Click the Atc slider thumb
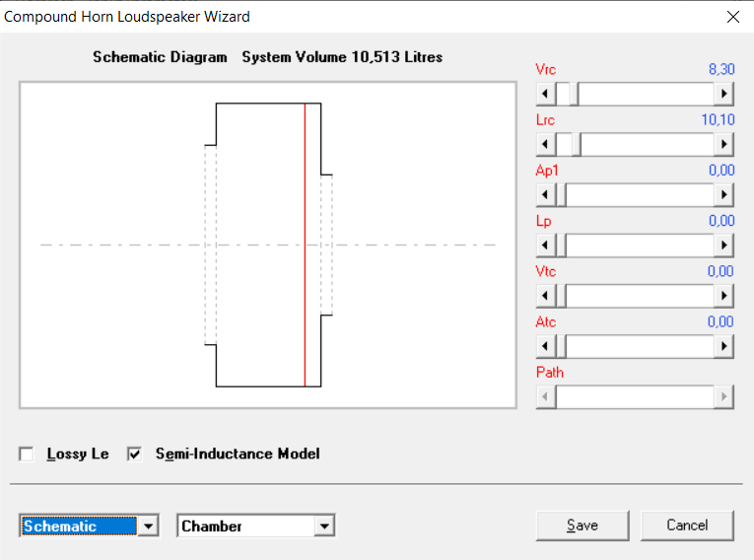 point(561,346)
